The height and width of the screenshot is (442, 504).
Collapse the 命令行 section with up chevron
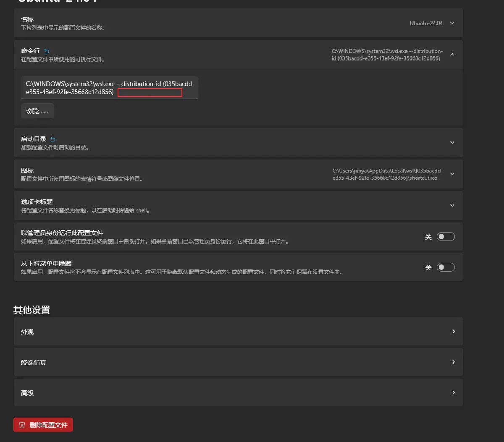(452, 55)
